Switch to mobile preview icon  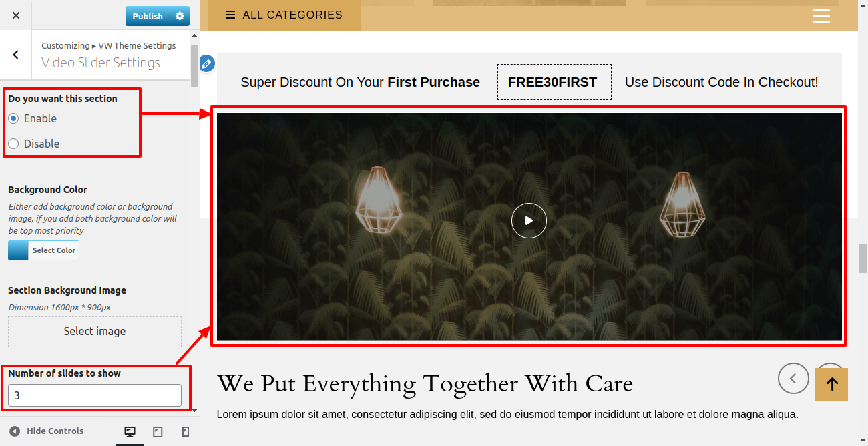[186, 432]
